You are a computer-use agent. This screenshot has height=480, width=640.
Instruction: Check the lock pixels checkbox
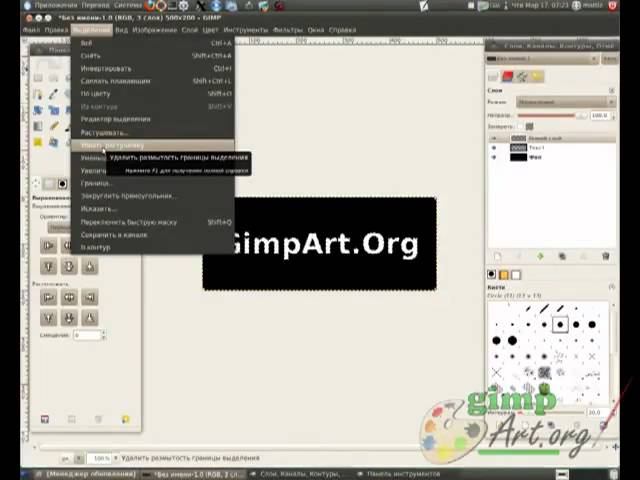tap(520, 127)
